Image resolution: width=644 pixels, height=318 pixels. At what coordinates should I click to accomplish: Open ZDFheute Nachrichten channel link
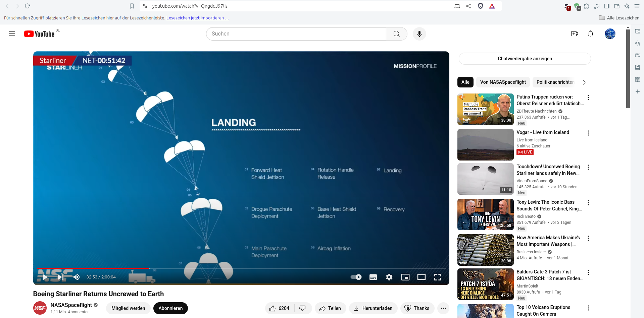[537, 111]
